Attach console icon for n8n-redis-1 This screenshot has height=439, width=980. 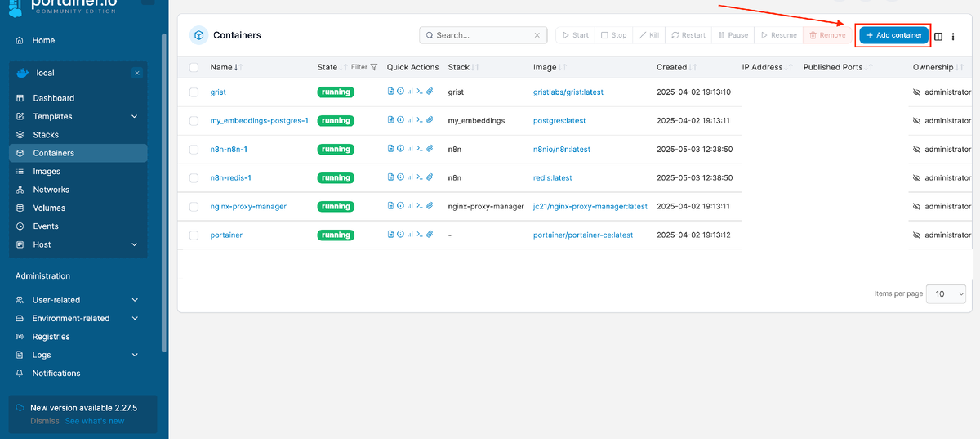(430, 177)
